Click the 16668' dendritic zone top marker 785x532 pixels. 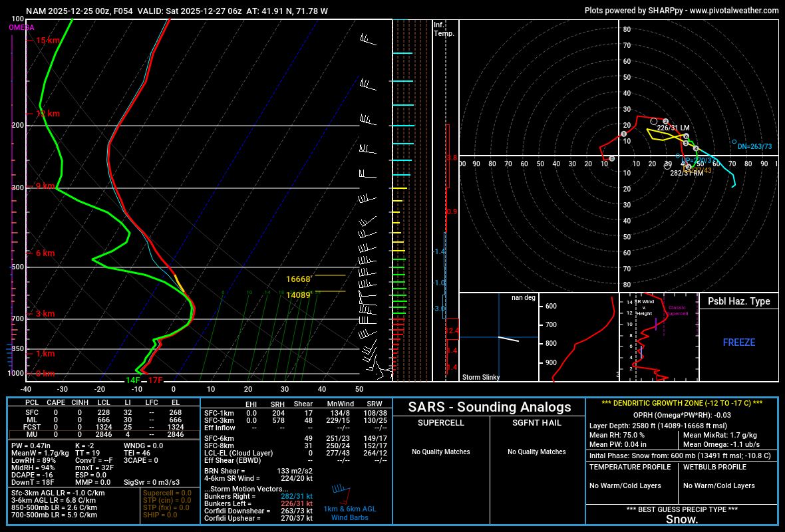pyautogui.click(x=299, y=279)
